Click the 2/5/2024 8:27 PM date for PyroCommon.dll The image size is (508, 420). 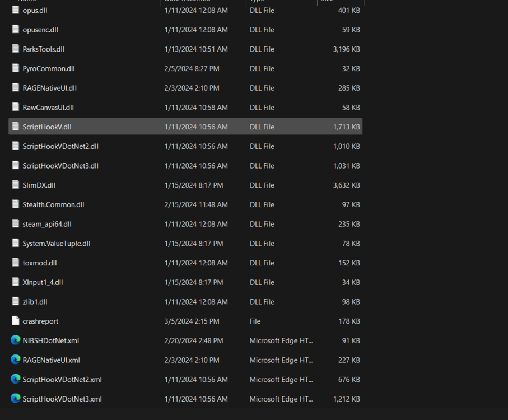coord(192,69)
